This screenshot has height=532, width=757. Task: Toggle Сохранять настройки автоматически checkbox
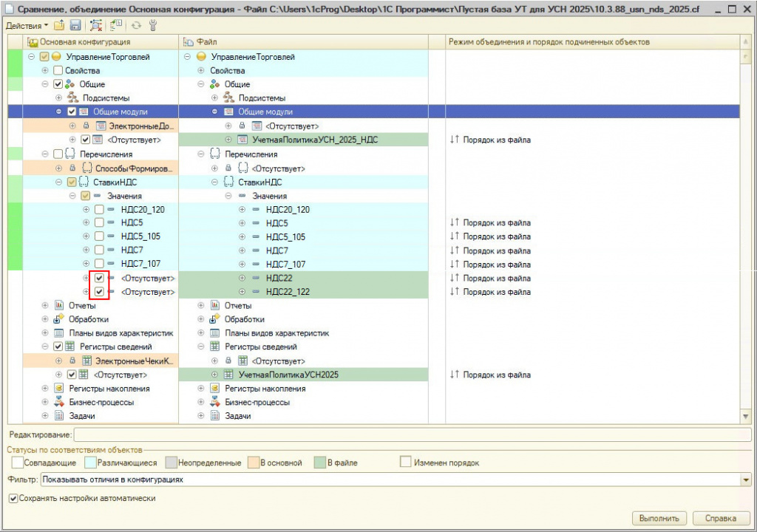coord(13,499)
